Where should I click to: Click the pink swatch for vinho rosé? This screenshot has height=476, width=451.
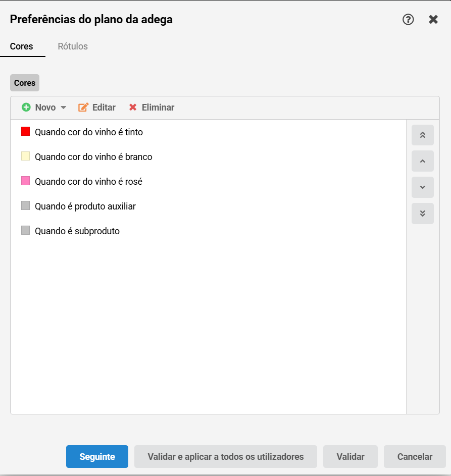coord(26,181)
